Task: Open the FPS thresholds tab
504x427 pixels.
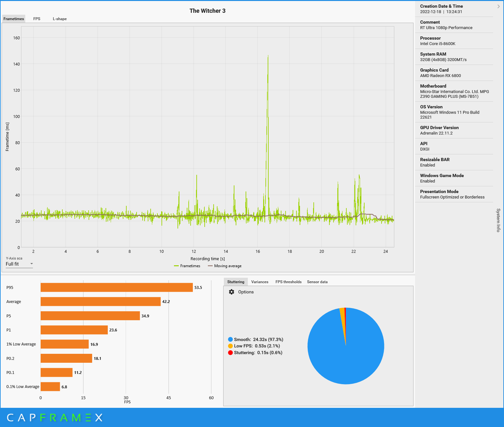Action: pyautogui.click(x=288, y=282)
